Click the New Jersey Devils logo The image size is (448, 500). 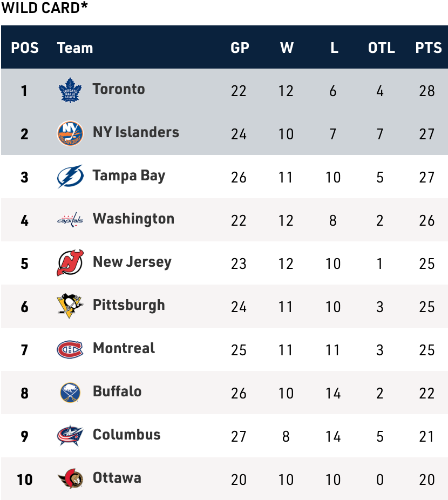tap(70, 263)
